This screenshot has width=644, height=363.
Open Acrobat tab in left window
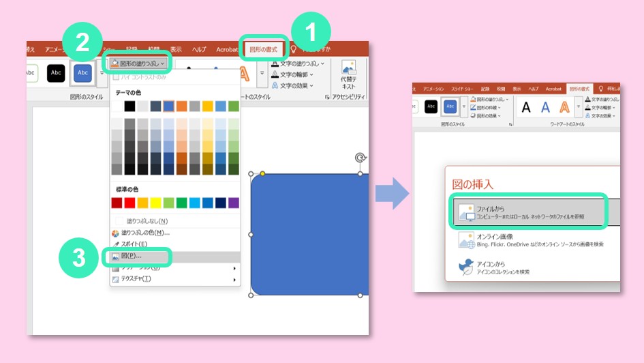227,49
